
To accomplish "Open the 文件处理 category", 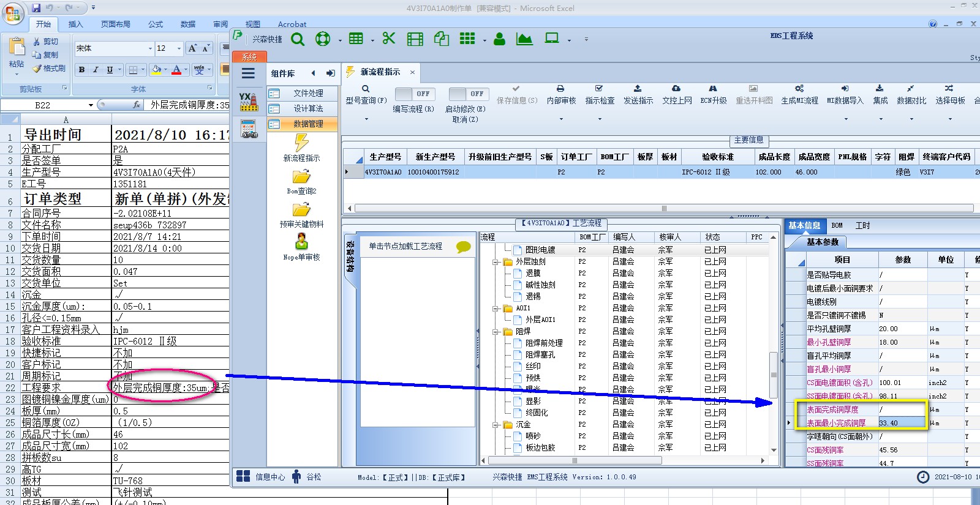I will [x=303, y=93].
